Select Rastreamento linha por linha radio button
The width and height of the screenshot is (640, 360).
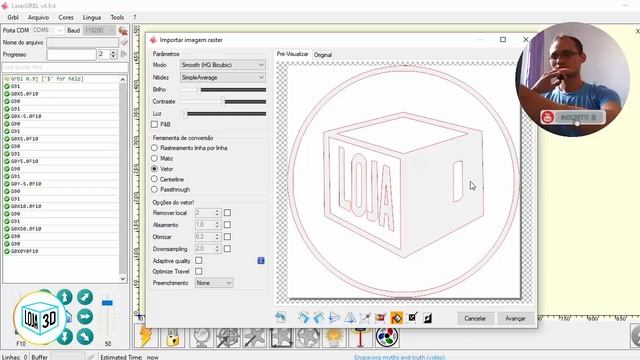[x=154, y=148]
